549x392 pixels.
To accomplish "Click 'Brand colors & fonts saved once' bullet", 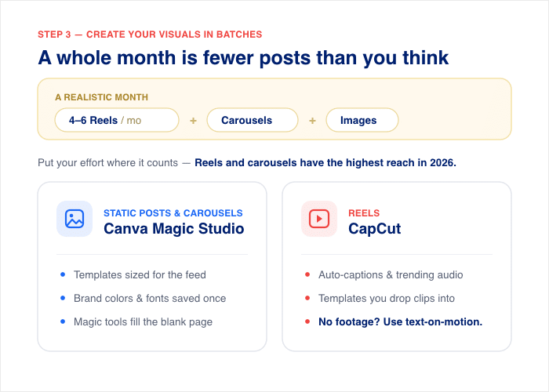I will pyautogui.click(x=150, y=298).
